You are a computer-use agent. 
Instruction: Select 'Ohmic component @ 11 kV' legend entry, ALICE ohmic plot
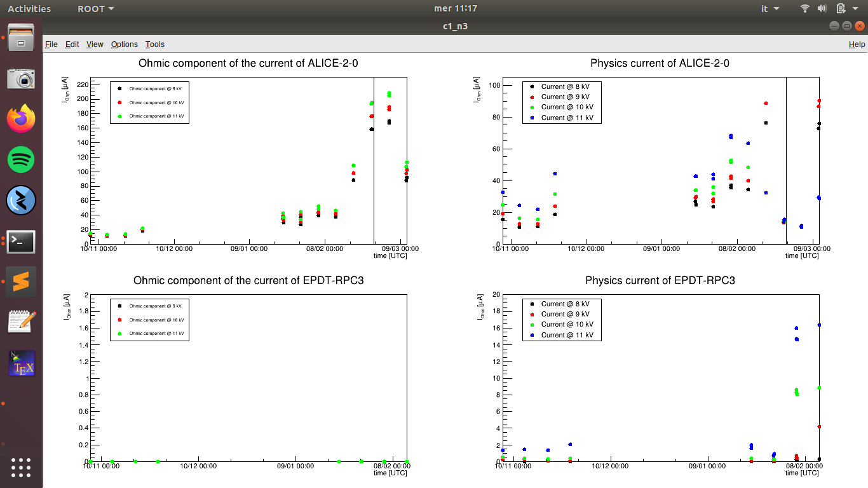click(x=151, y=116)
